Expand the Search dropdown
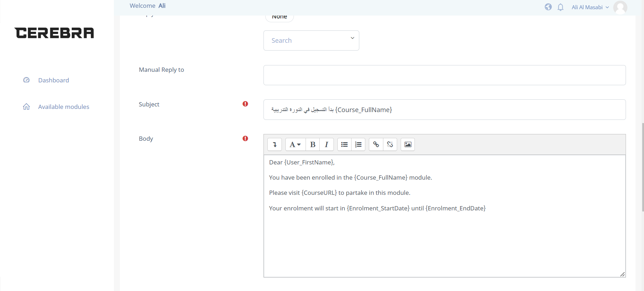 (311, 40)
